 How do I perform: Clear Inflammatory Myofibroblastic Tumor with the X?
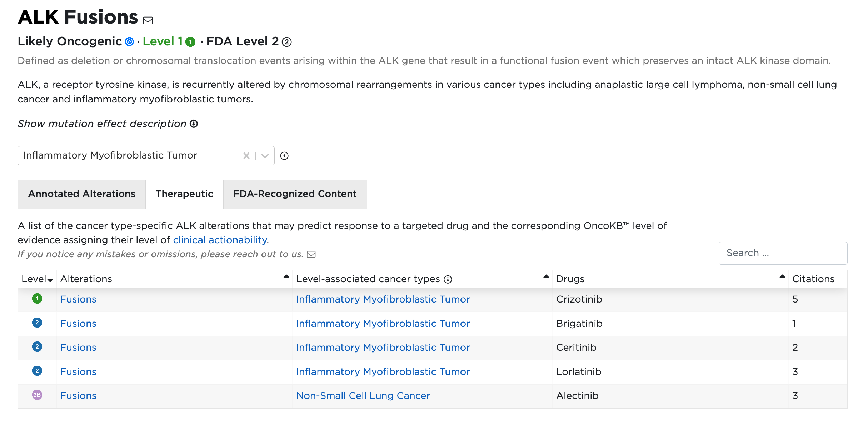click(x=246, y=155)
